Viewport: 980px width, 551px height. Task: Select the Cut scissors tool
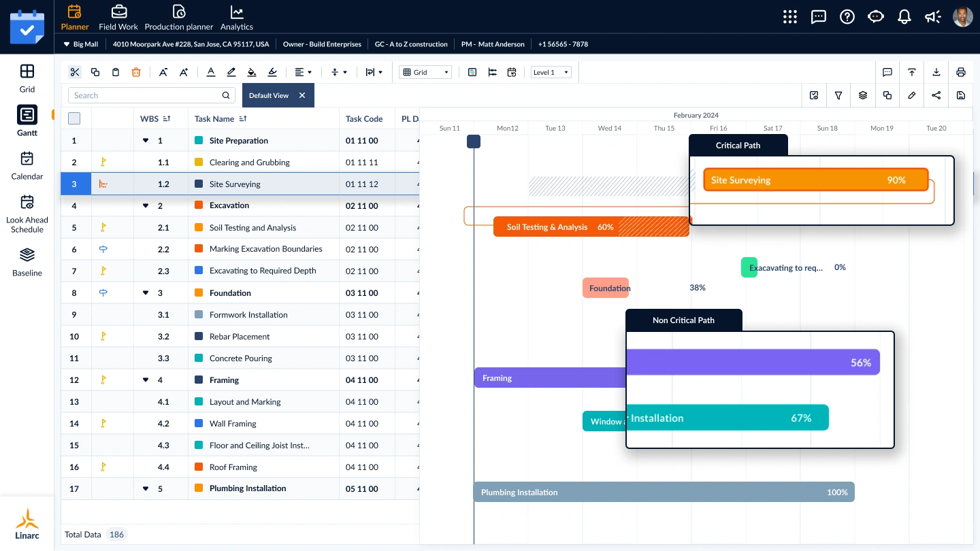click(75, 72)
